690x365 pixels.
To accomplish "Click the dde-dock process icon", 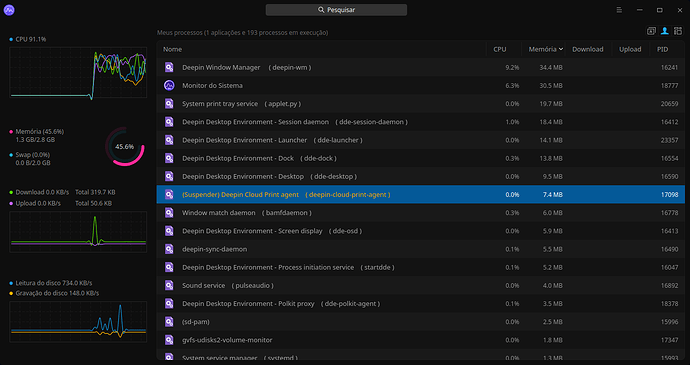I will (x=169, y=158).
